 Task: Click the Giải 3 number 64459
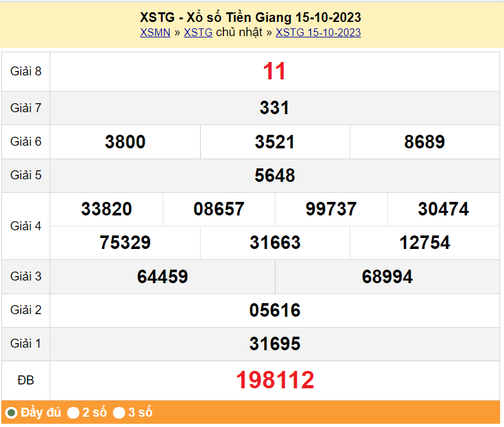(163, 277)
